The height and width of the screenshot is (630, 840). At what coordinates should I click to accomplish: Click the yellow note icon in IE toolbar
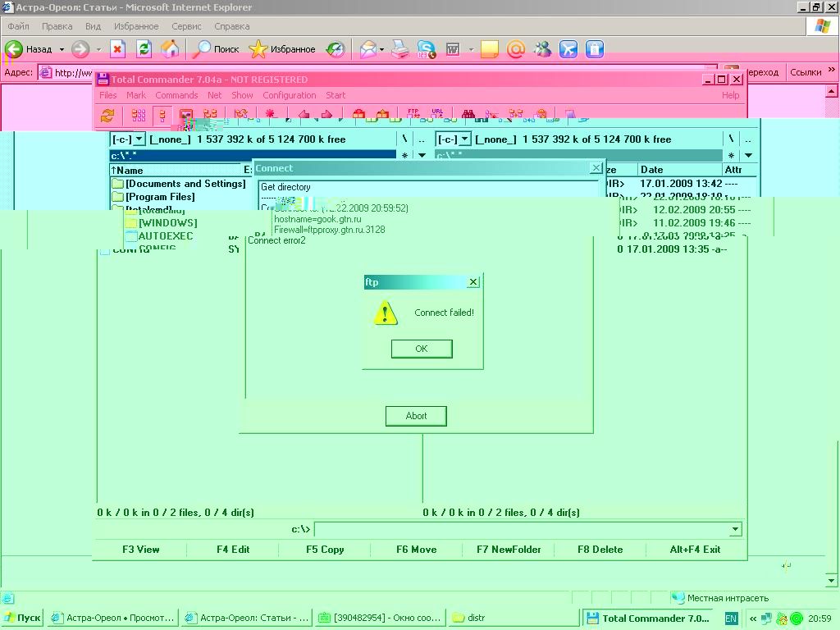[x=489, y=49]
